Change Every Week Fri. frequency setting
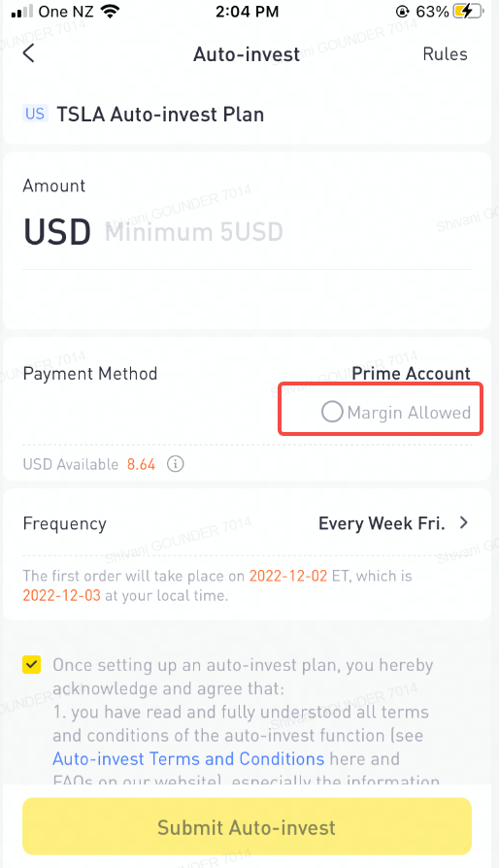Image resolution: width=499 pixels, height=868 pixels. coord(382,523)
